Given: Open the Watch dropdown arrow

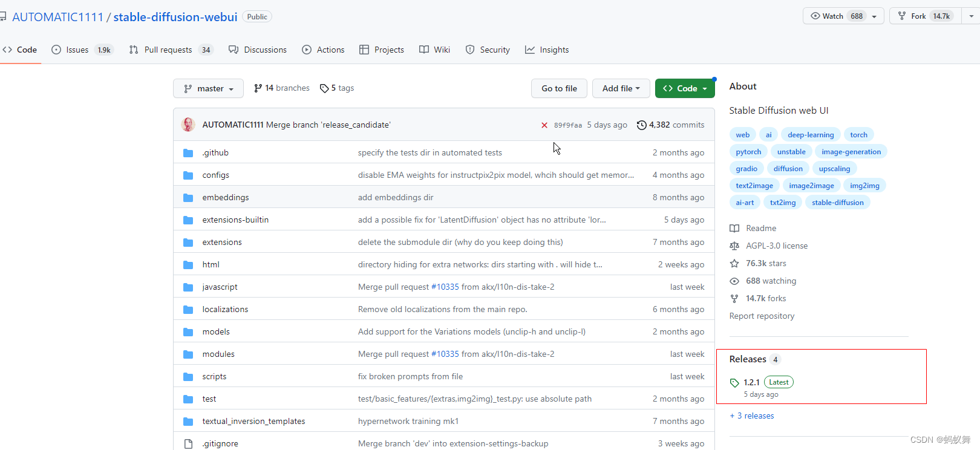Looking at the screenshot, I should point(875,16).
